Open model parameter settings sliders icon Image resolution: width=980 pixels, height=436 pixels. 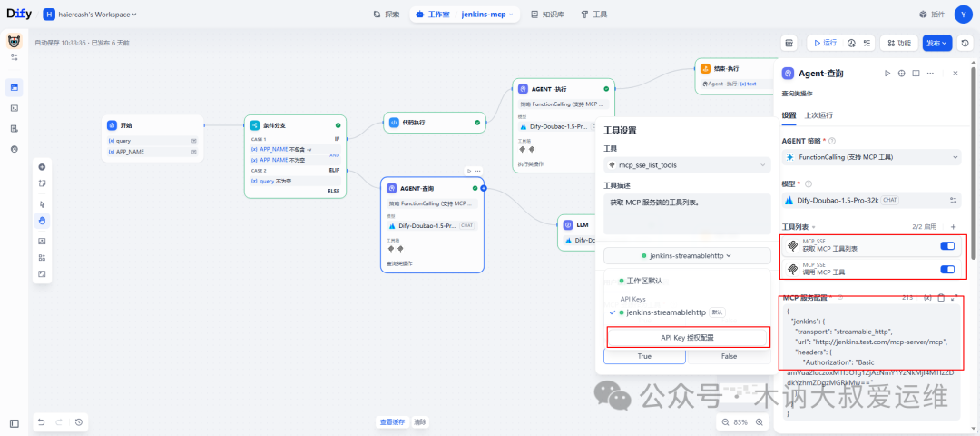coord(953,200)
